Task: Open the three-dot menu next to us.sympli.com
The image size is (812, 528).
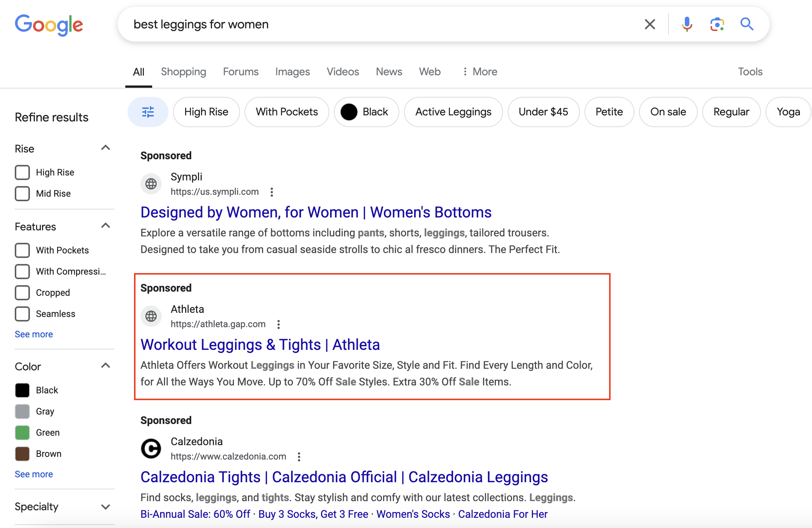Action: [271, 192]
